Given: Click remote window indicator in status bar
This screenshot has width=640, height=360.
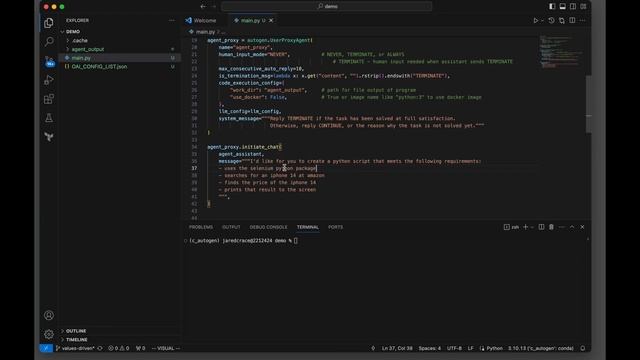Looking at the screenshot, I should pos(46,348).
